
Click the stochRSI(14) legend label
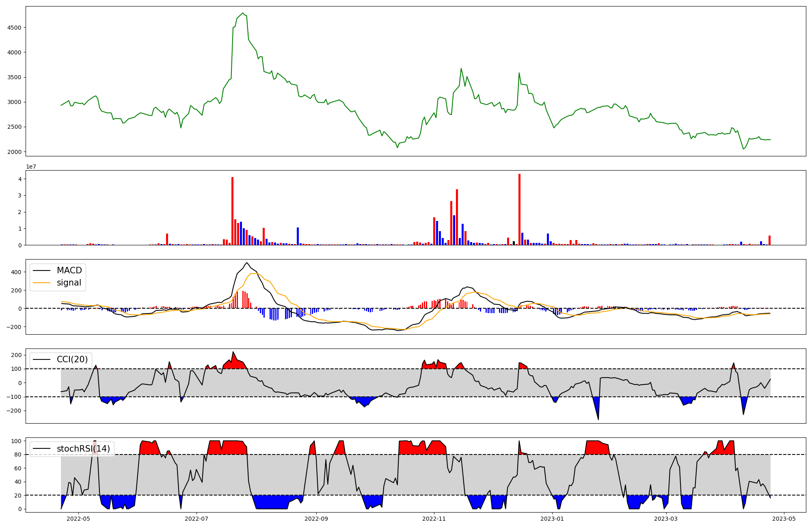tap(83, 449)
